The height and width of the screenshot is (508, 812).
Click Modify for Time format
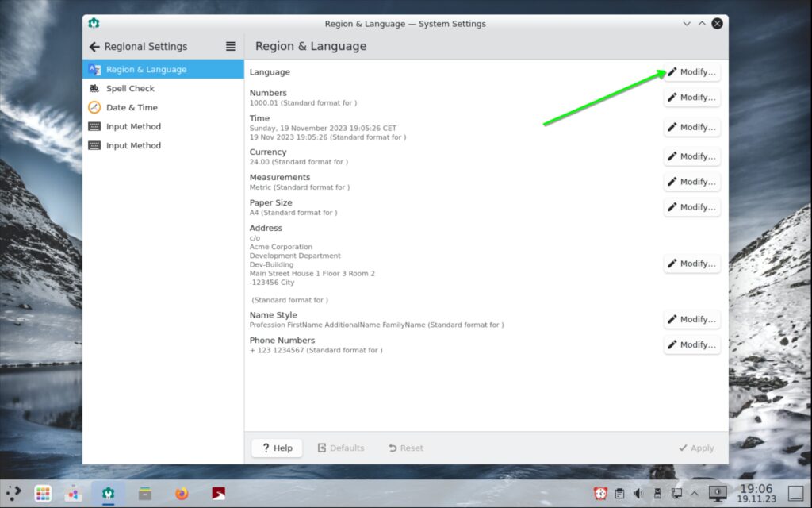691,127
